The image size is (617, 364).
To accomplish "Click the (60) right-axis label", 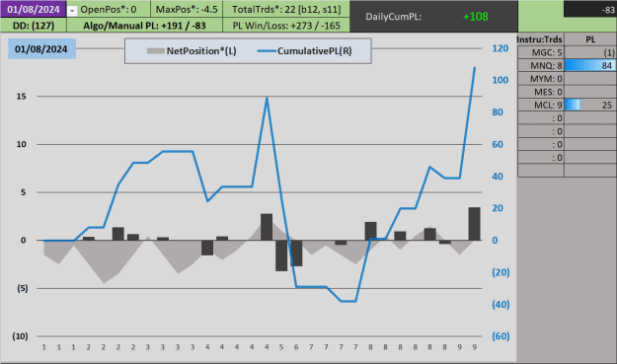I will [501, 336].
